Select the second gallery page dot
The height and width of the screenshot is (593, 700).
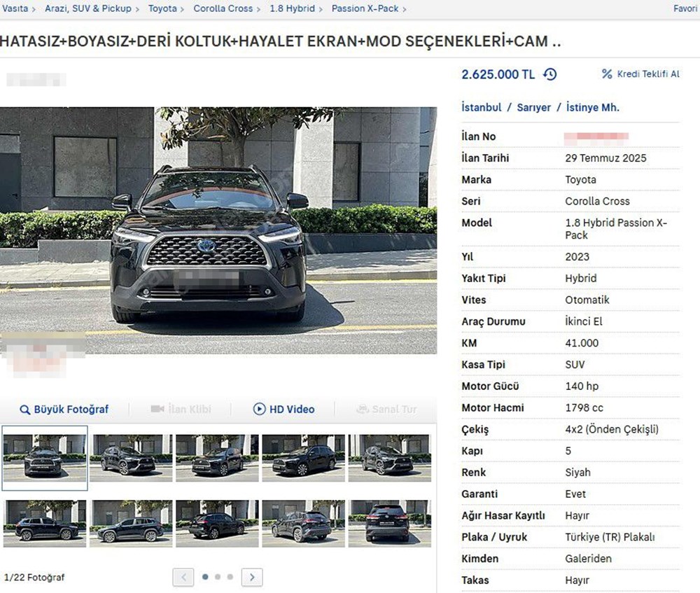(218, 577)
